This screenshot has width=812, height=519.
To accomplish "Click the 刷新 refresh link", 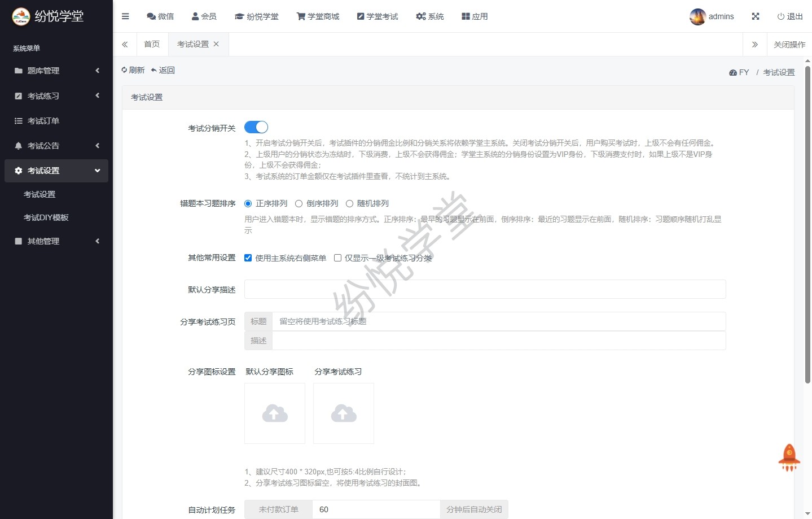I will coord(133,70).
